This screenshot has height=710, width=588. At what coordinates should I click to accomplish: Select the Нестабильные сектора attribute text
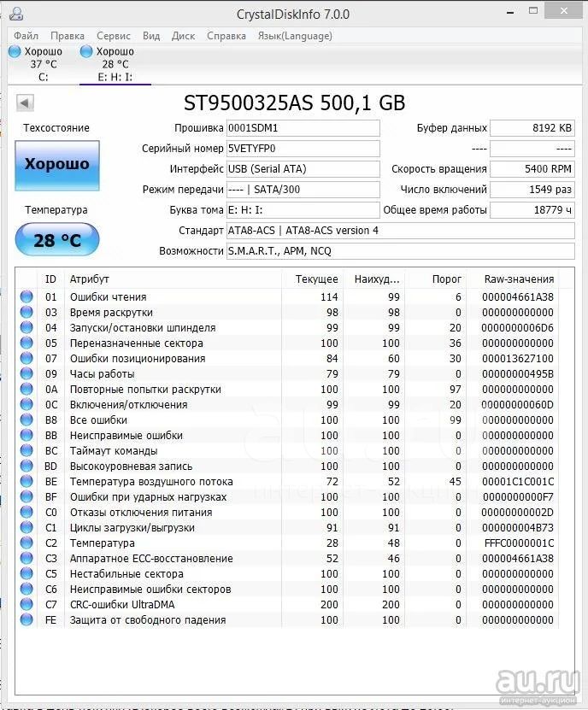click(126, 574)
